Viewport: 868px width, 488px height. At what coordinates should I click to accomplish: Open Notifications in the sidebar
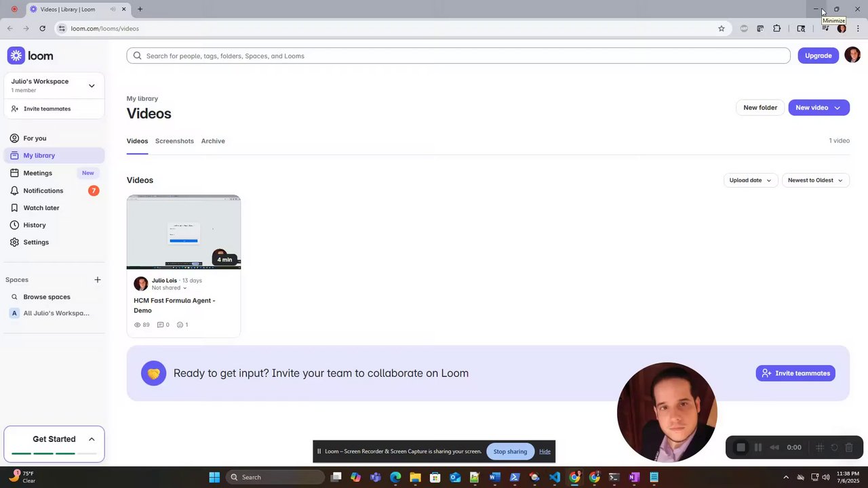(54, 190)
